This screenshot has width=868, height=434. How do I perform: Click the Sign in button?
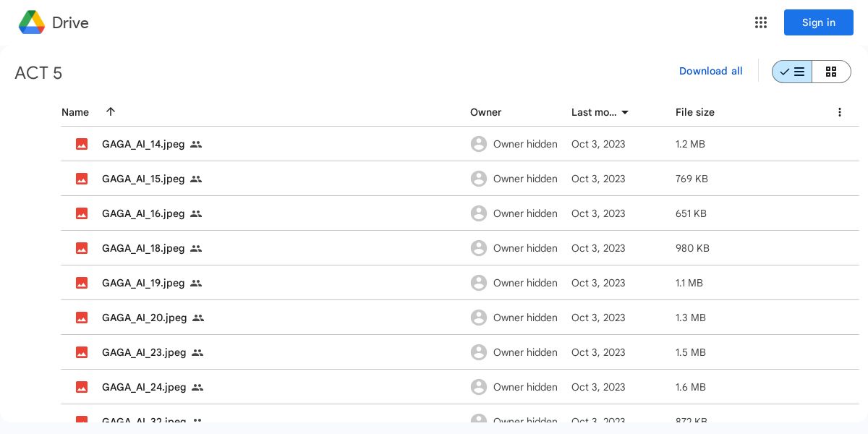[818, 22]
